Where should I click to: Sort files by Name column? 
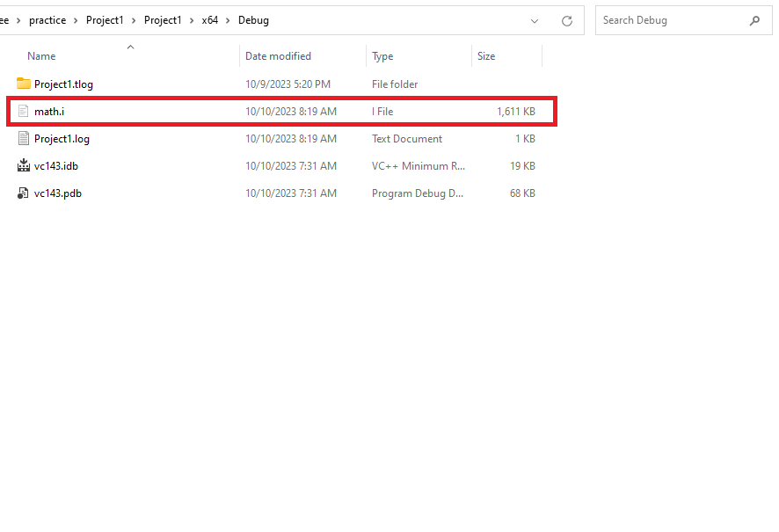pos(41,56)
